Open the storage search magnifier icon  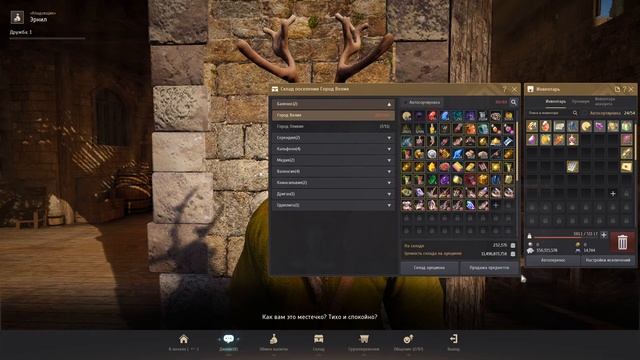[513, 102]
